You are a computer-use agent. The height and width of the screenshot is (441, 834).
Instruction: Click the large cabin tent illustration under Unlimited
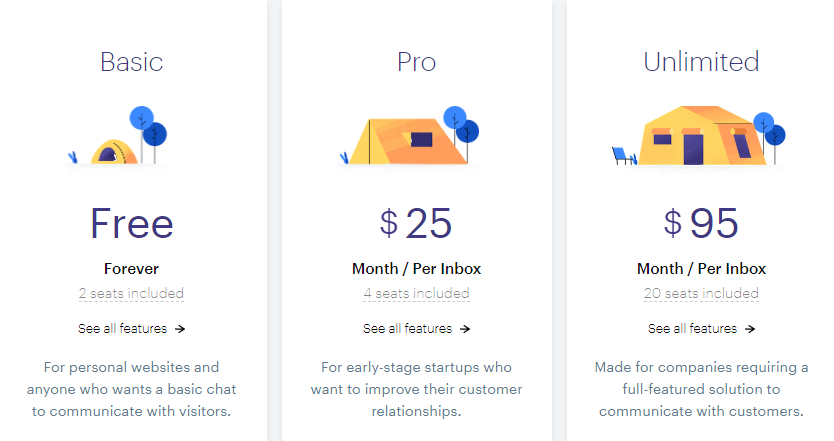click(x=704, y=136)
